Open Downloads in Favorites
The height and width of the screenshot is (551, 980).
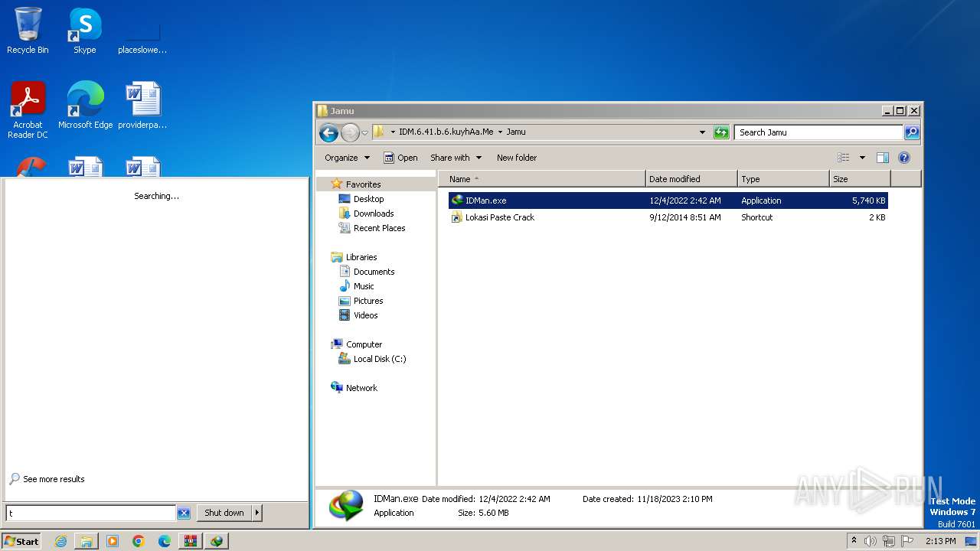[374, 214]
